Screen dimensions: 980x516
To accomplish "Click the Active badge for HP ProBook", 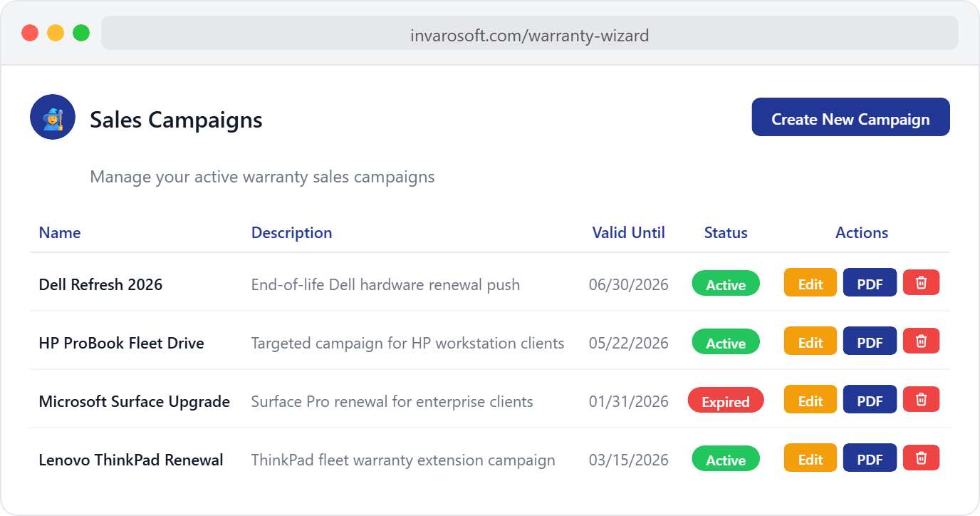I will 726,342.
